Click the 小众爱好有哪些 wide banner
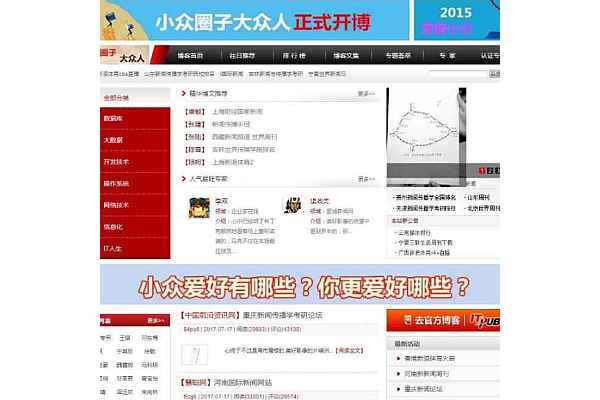This screenshot has width=600, height=400. pos(299,284)
